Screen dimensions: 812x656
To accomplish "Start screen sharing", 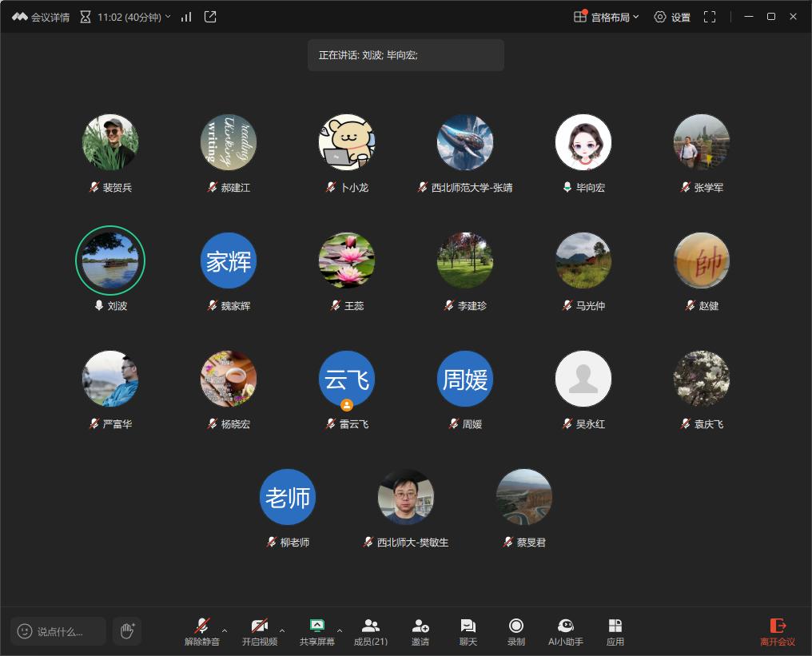I will point(317,631).
